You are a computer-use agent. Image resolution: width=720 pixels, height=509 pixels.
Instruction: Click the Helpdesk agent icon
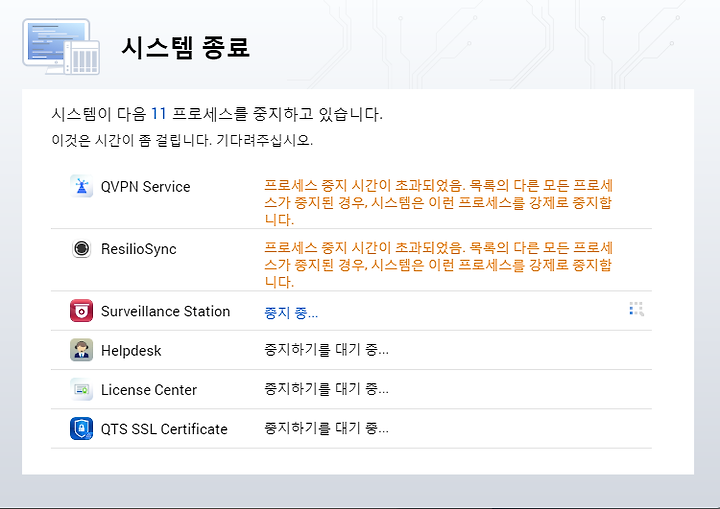(x=81, y=350)
